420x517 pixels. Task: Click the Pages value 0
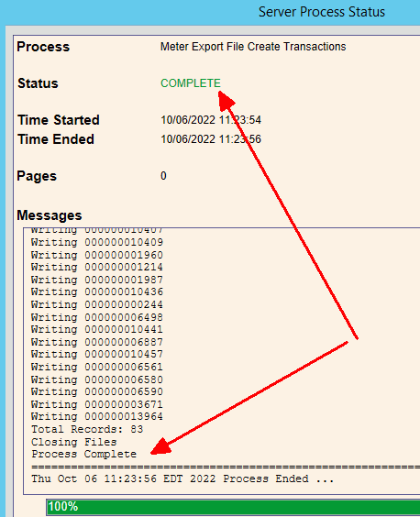163,176
